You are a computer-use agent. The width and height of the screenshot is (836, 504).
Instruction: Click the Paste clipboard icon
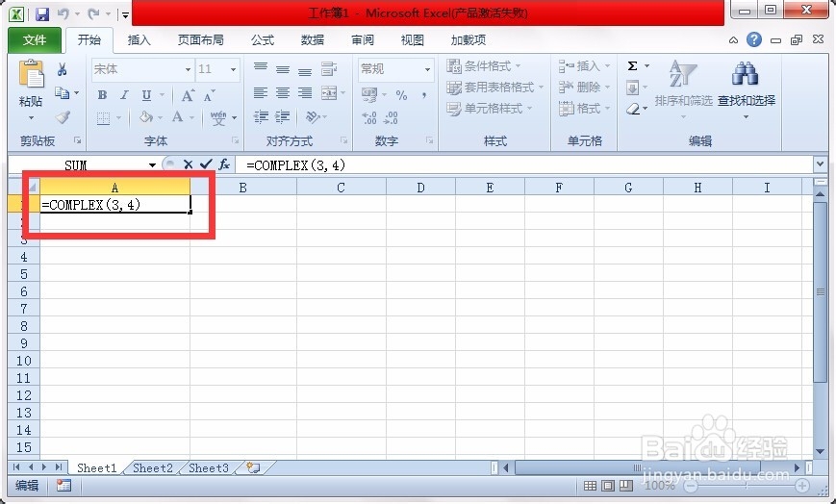[x=32, y=74]
